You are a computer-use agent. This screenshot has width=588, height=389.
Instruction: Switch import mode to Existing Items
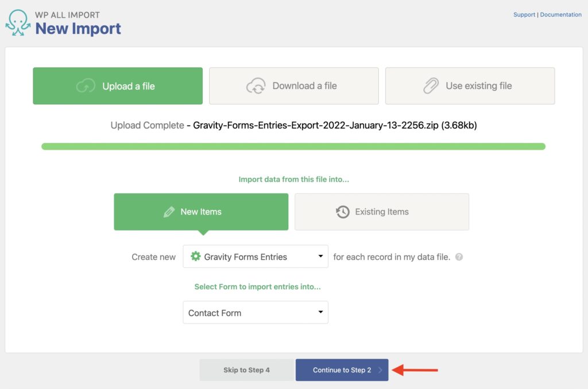382,212
